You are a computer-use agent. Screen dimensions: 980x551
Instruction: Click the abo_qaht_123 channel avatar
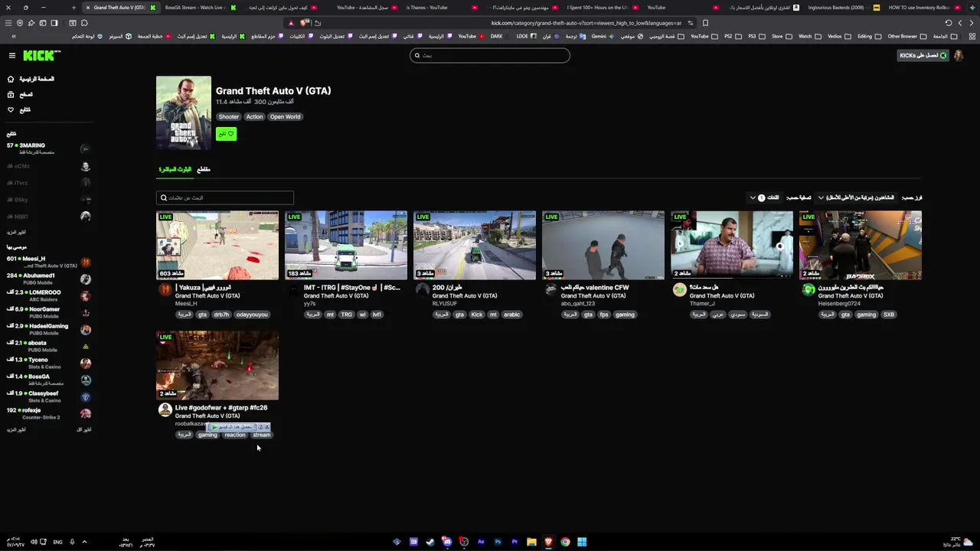(x=550, y=289)
